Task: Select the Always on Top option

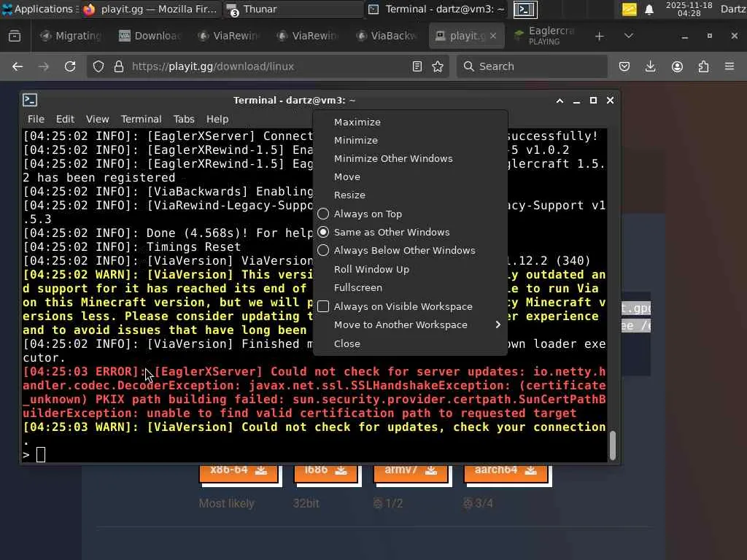Action: 368,214
